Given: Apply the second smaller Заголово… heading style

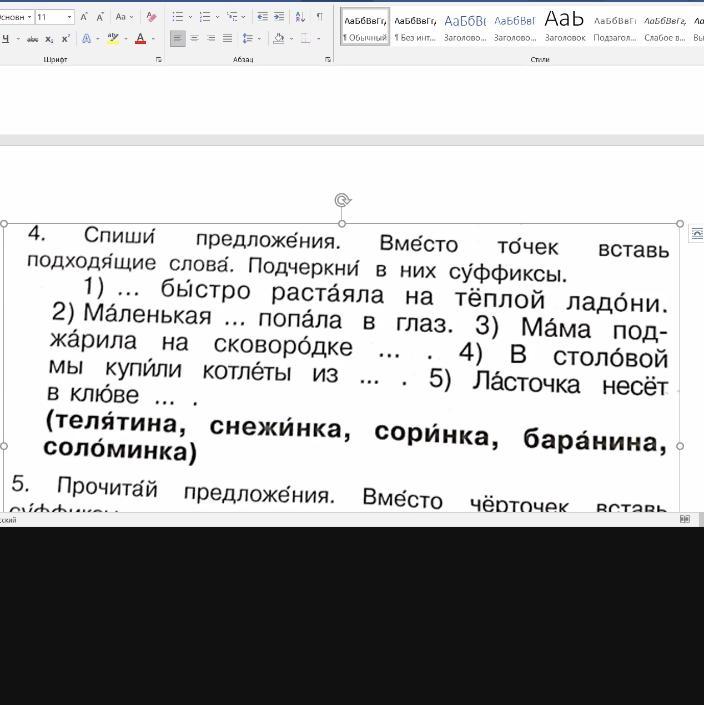Looking at the screenshot, I should click(515, 28).
